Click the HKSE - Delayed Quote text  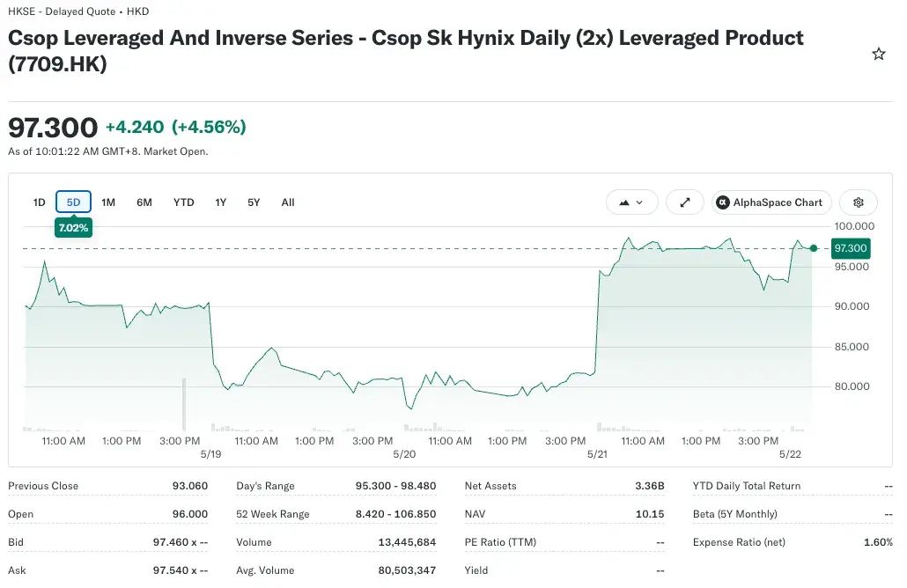coord(62,11)
